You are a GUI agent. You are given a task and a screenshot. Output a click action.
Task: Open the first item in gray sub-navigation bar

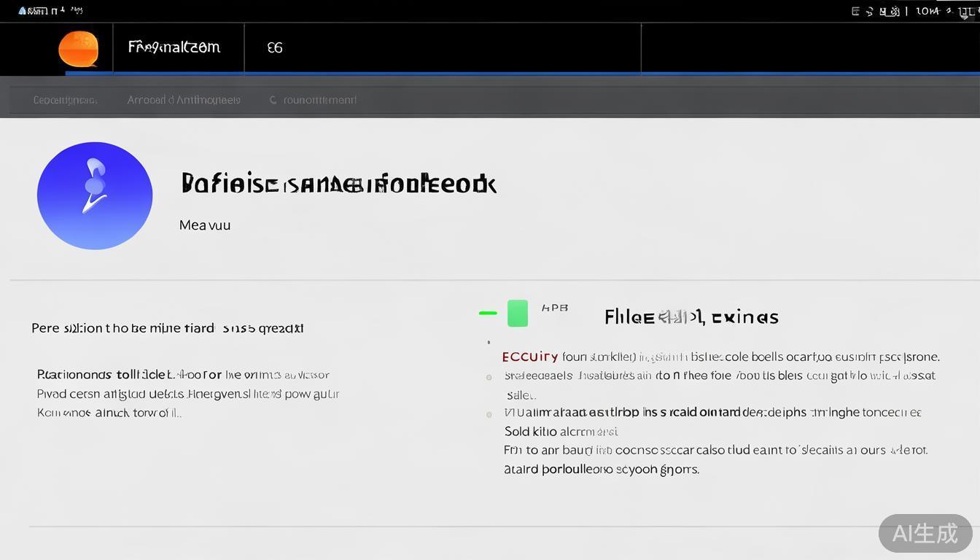[x=65, y=100]
